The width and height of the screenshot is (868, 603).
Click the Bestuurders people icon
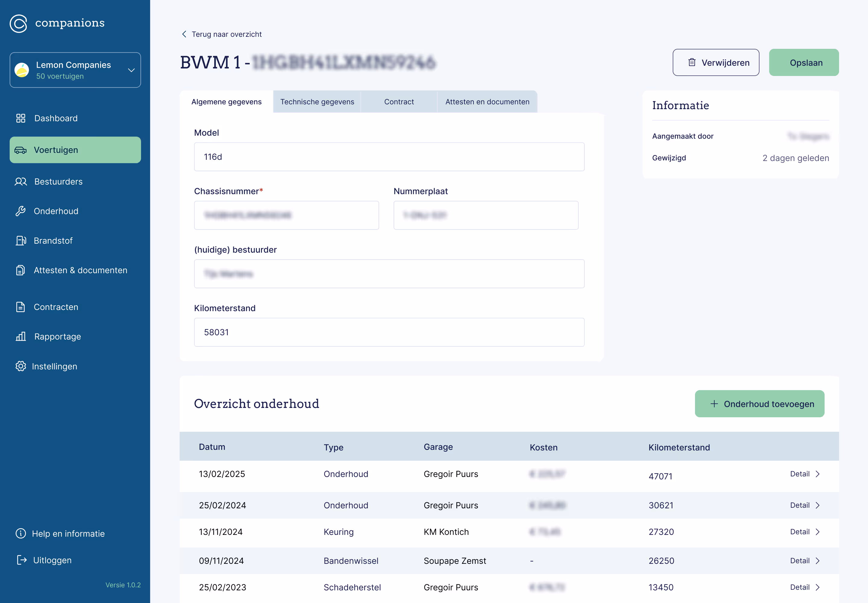coord(21,182)
